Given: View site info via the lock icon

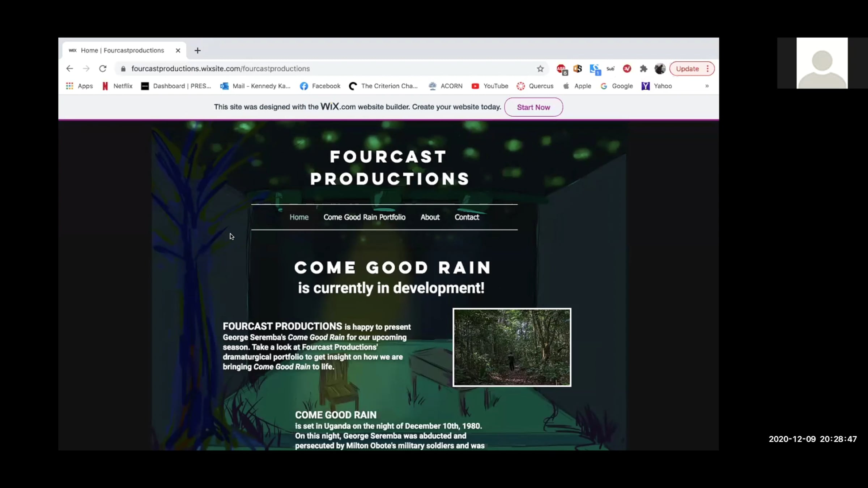Looking at the screenshot, I should [123, 69].
